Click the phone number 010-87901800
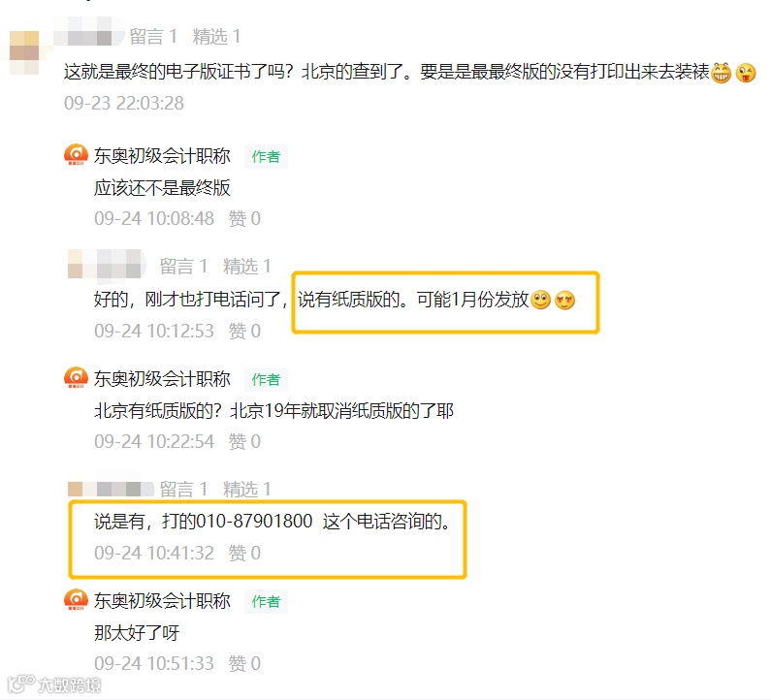Image resolution: width=771 pixels, height=700 pixels. pos(254,521)
